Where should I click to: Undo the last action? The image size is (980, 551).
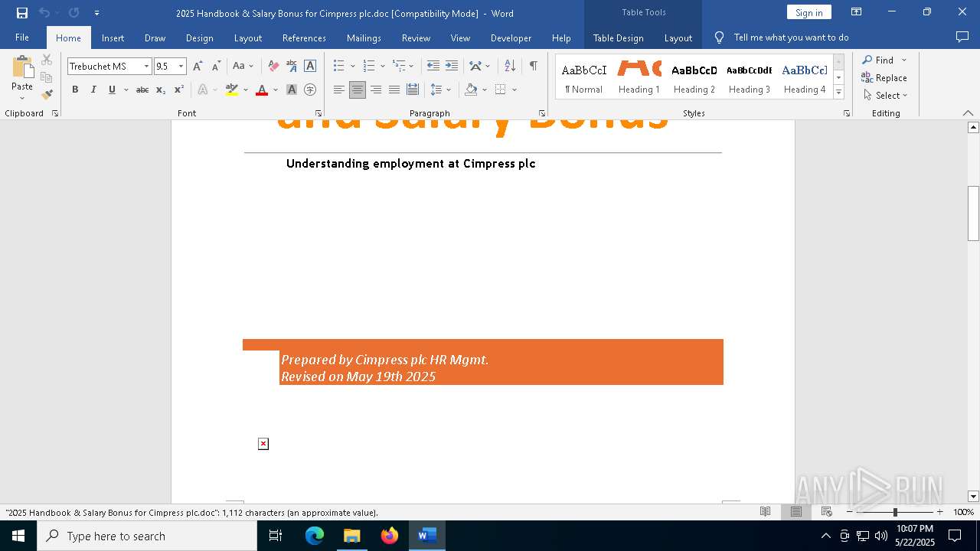coord(44,13)
